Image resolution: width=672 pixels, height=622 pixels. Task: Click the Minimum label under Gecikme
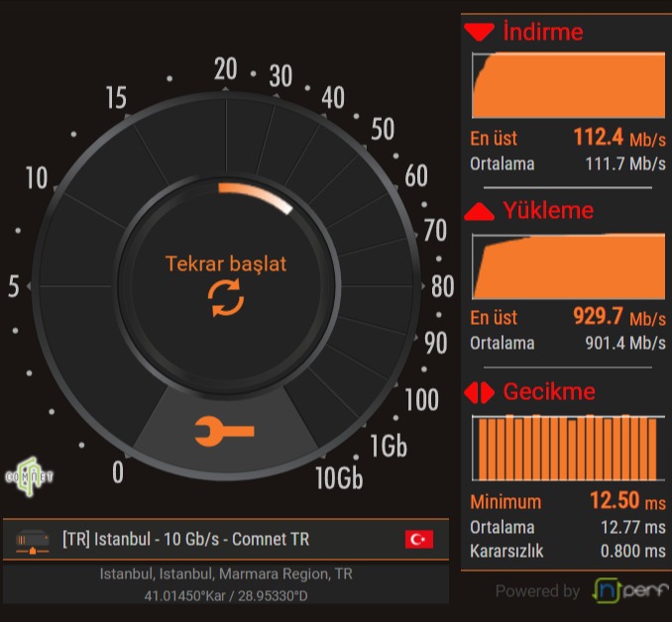[x=505, y=502]
